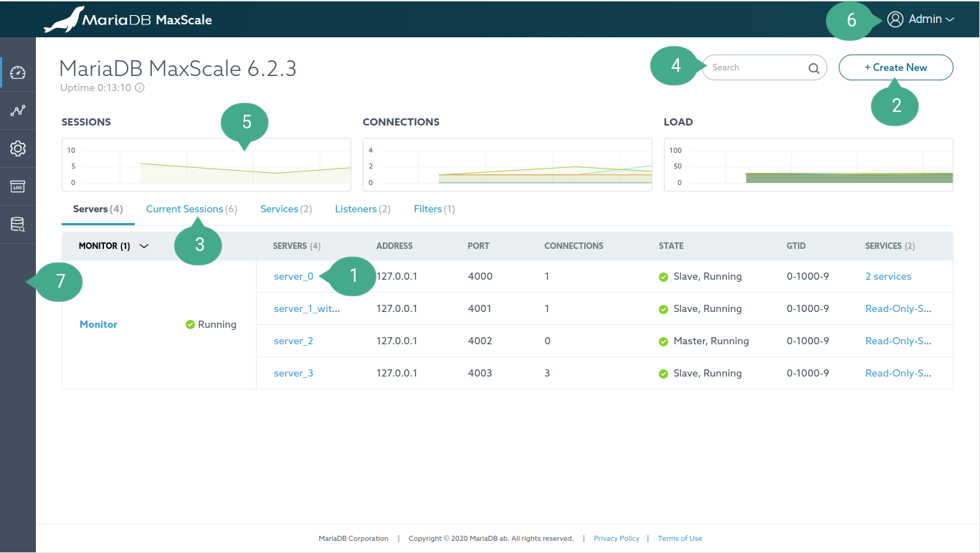This screenshot has width=980, height=553.
Task: Click the MariaDB MaxScale 6.2.3 heading
Action: (178, 68)
